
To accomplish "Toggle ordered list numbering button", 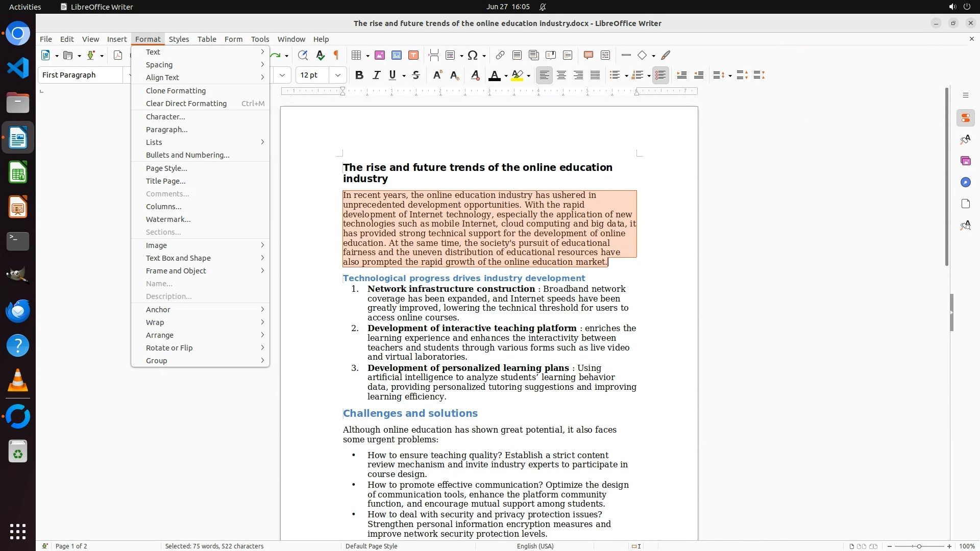I will (x=636, y=75).
